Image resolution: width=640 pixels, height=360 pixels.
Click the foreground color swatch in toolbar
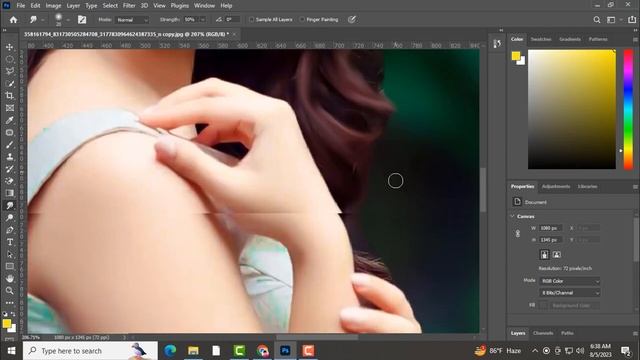tap(7, 324)
